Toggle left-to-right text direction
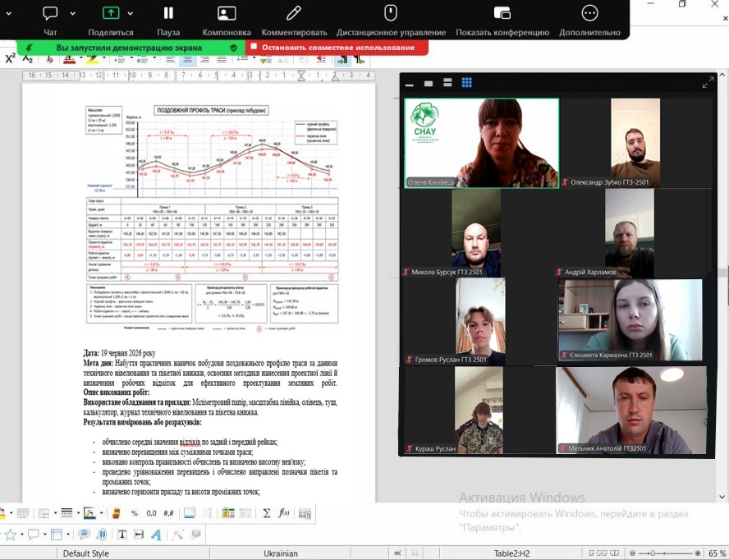 342,60
